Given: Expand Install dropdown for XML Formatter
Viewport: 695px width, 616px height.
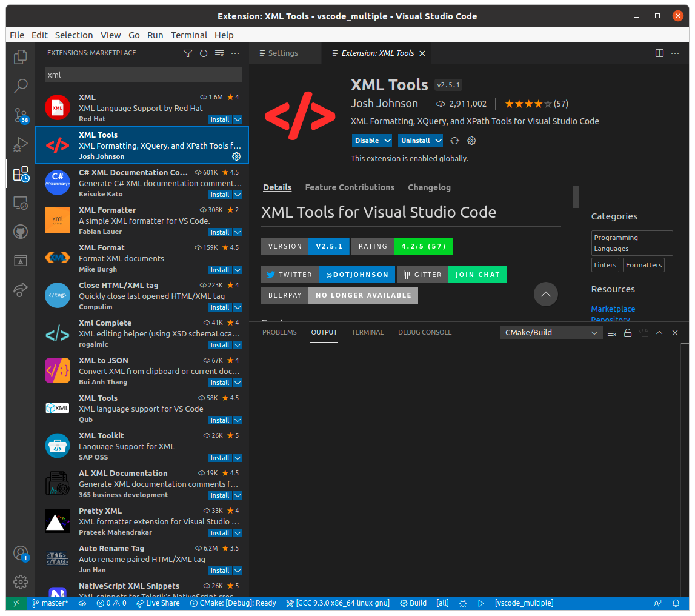Looking at the screenshot, I should click(238, 232).
